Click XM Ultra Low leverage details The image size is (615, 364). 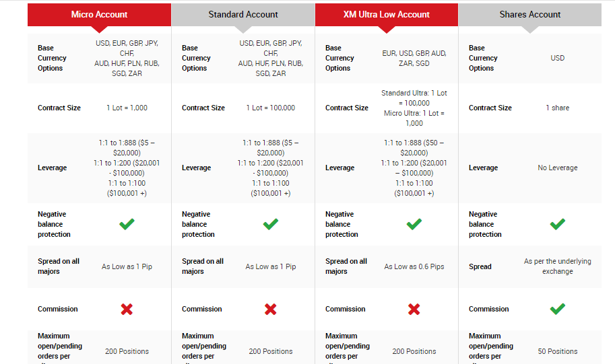pos(414,168)
